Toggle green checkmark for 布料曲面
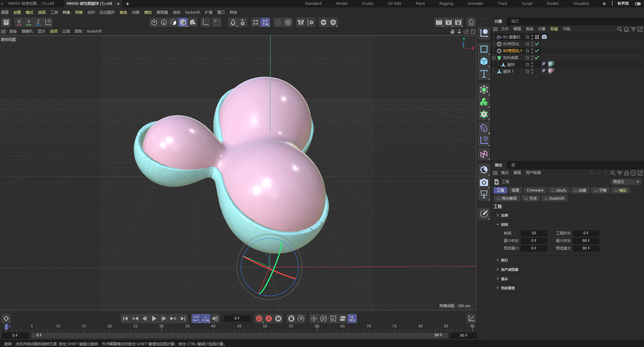The image size is (644, 347). [537, 58]
